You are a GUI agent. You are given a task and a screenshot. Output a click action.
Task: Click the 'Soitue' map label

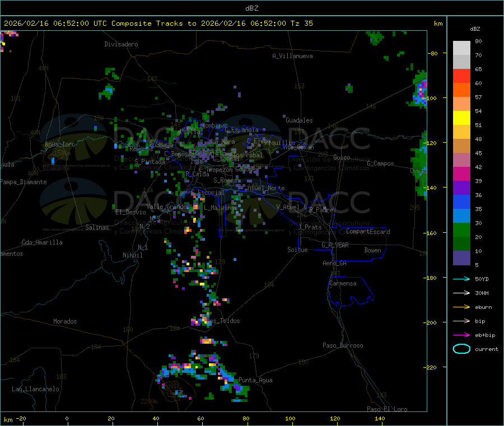click(x=297, y=250)
